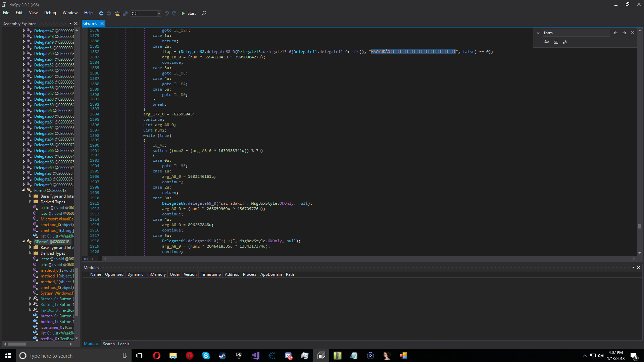This screenshot has height=362, width=644.
Task: Open the zoom level 100 % dropdown
Action: [100, 259]
